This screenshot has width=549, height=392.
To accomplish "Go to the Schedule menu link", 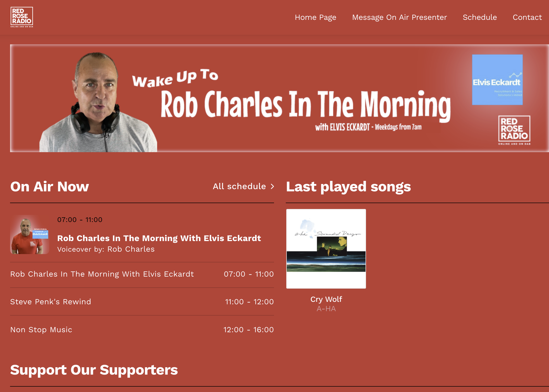I will 480,17.
